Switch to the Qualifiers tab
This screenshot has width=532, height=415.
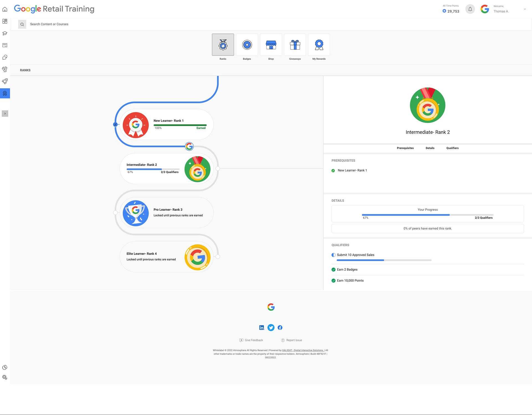pyautogui.click(x=452, y=148)
